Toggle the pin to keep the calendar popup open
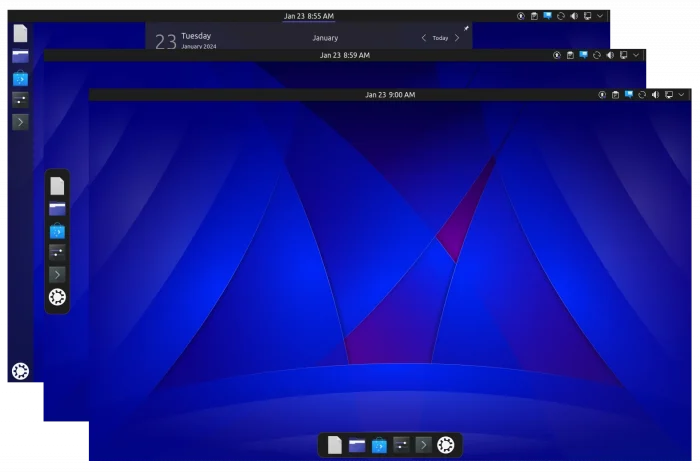The image size is (700, 473). coord(465,28)
